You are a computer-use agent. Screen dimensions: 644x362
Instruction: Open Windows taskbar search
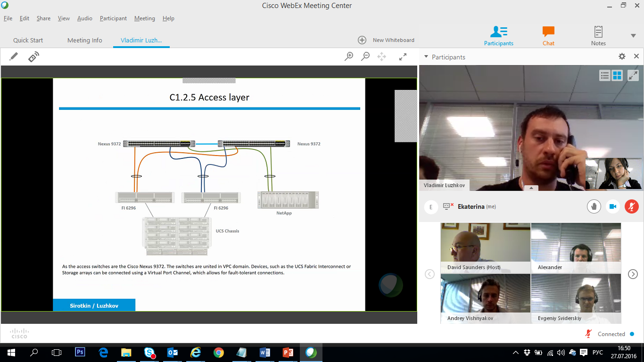point(34,352)
